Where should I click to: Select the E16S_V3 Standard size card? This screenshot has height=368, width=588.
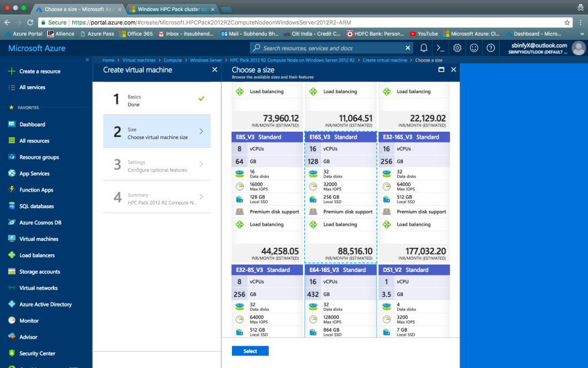[x=341, y=197]
